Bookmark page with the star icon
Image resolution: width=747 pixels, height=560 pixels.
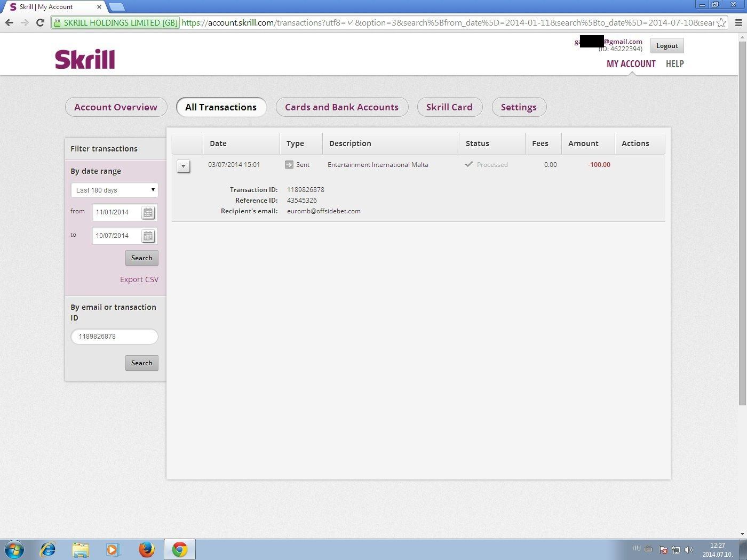[x=721, y=22]
